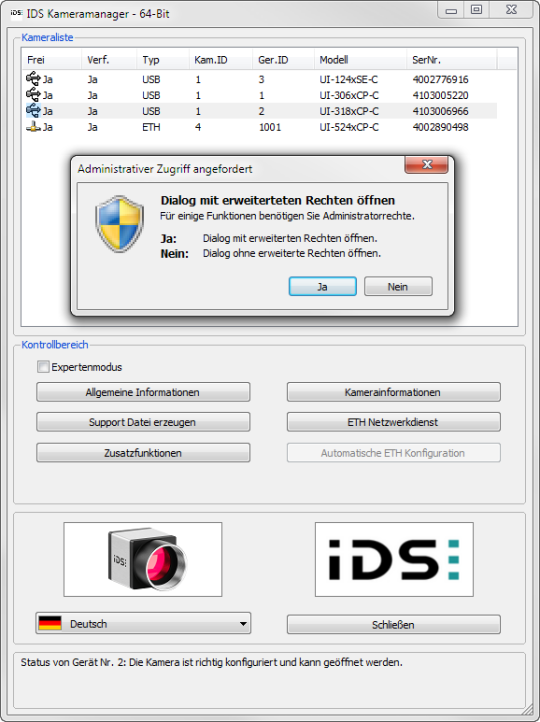This screenshot has height=722, width=540.
Task: Select model UI-524xCP-C in camera list
Action: pyautogui.click(x=349, y=127)
